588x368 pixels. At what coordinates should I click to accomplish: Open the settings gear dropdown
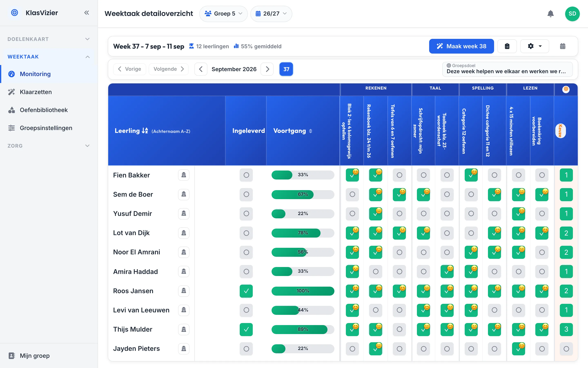[534, 46]
